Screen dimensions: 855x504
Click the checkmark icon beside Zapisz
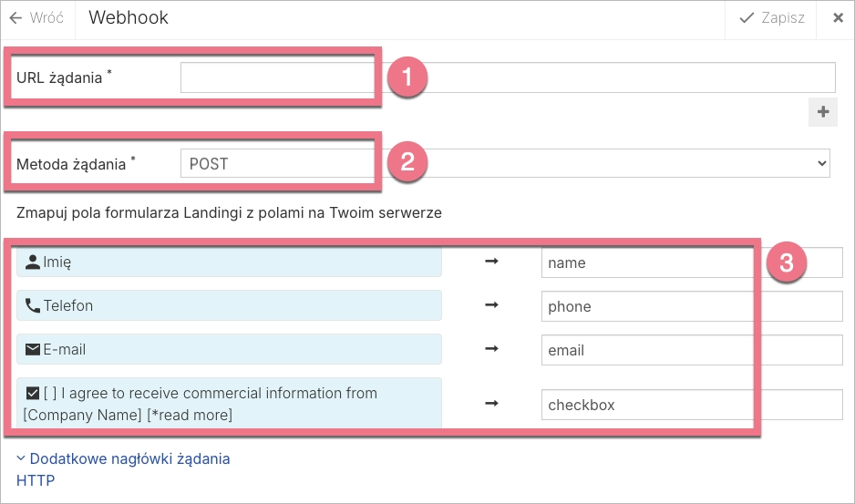(747, 18)
